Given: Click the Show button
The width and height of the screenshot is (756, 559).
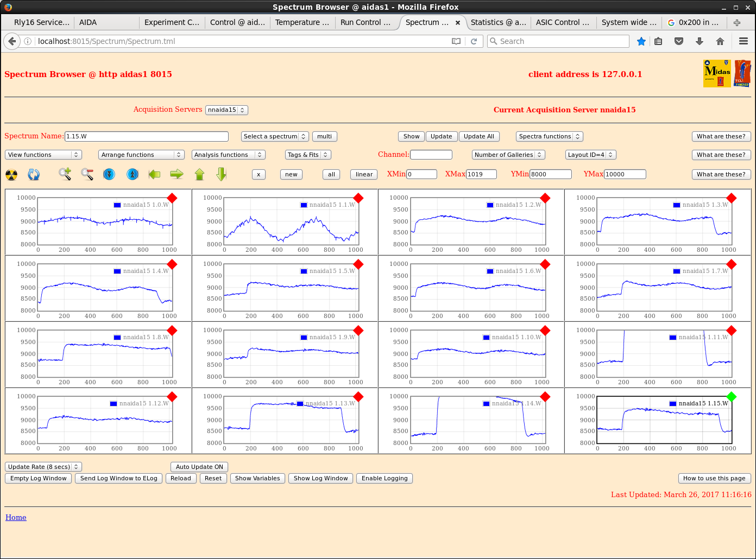Looking at the screenshot, I should pyautogui.click(x=412, y=136).
